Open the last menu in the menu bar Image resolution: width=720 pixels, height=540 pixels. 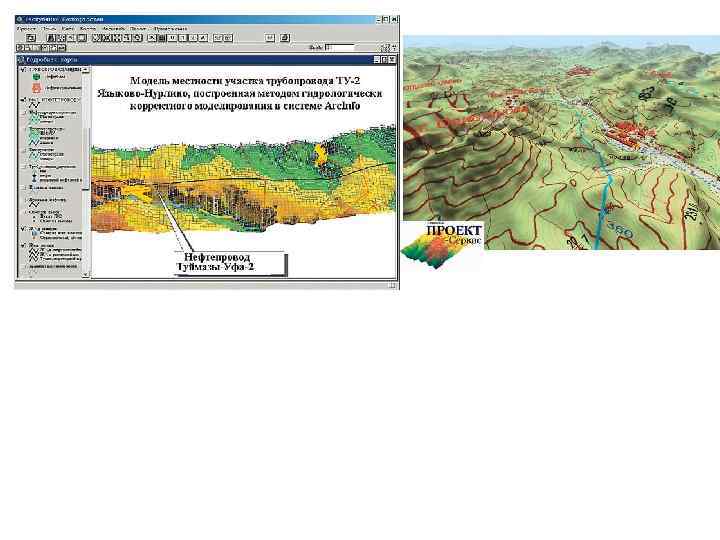tap(171, 28)
